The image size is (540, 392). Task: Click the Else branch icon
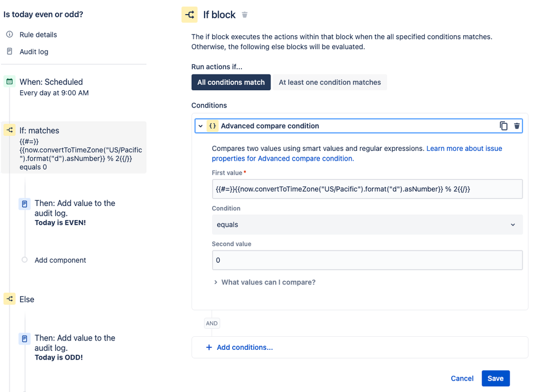[9, 299]
